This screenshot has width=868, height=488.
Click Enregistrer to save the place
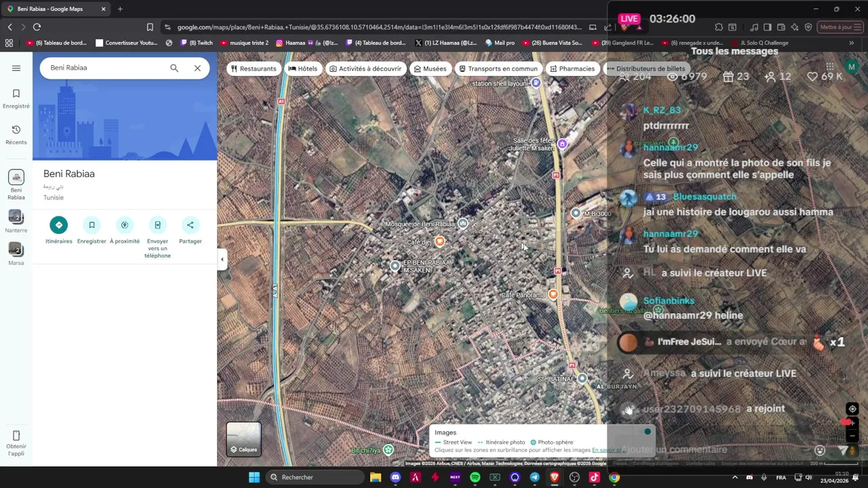[x=92, y=230]
